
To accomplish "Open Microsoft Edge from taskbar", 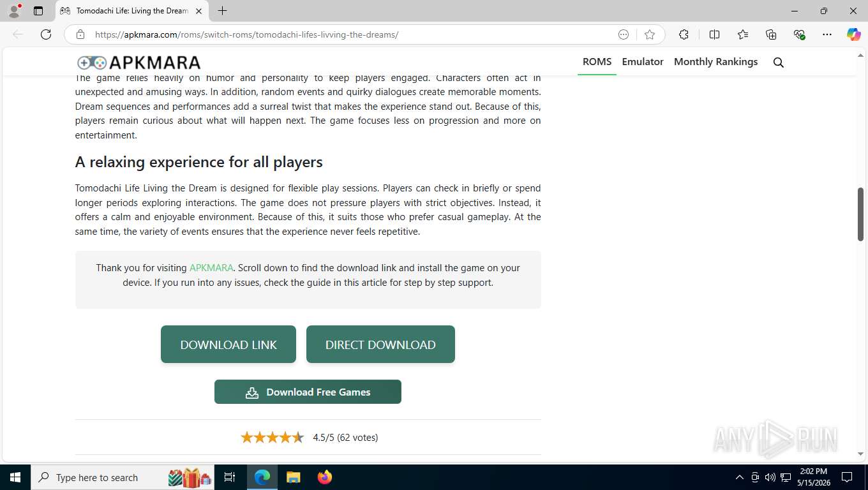I will [262, 477].
